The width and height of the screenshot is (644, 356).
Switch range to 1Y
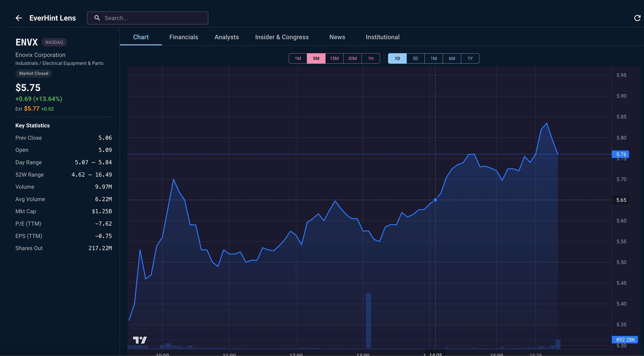[470, 59]
